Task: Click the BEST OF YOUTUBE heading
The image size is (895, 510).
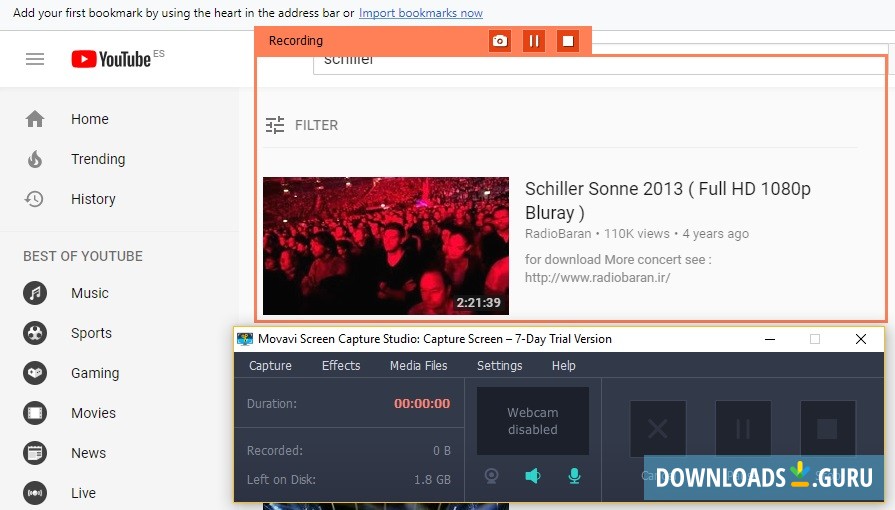Action: 83,256
